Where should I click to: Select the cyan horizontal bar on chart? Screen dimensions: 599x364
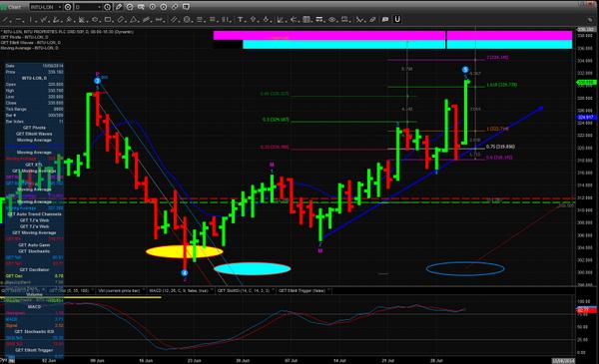pos(407,44)
